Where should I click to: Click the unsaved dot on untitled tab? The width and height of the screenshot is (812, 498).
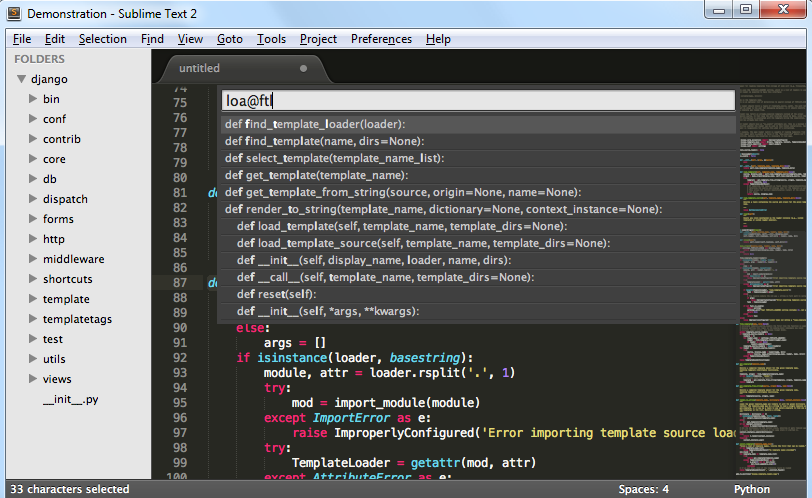coord(303,68)
